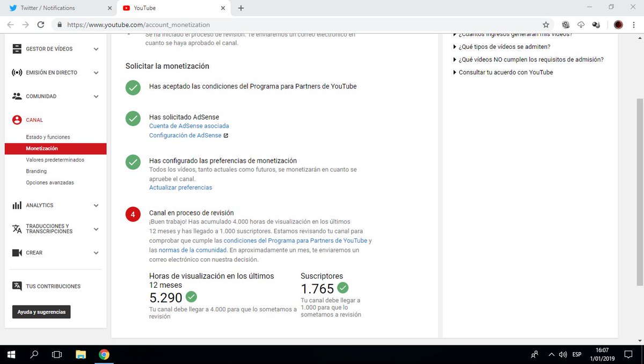Click the Crear camera icon

tap(17, 253)
